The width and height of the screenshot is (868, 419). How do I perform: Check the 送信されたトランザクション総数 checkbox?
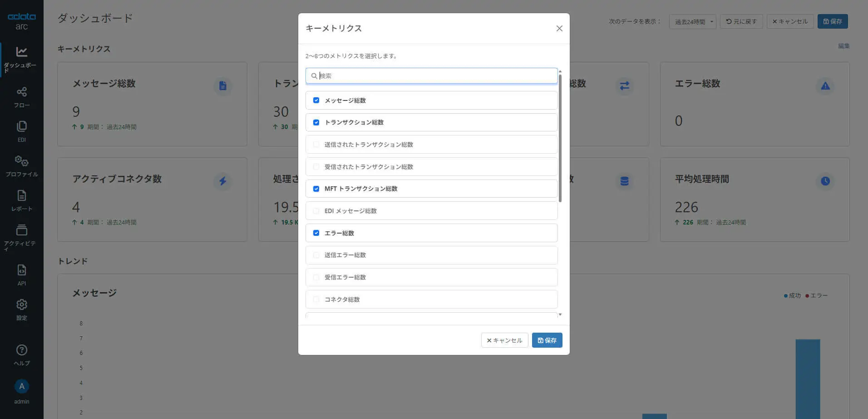point(316,145)
